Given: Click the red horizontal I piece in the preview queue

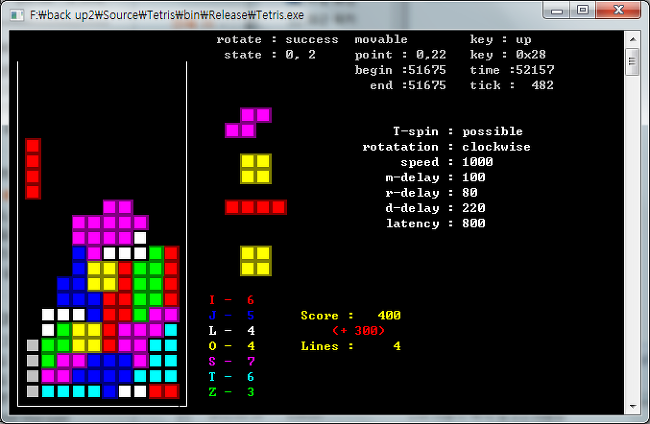Looking at the screenshot, I should coord(256,207).
